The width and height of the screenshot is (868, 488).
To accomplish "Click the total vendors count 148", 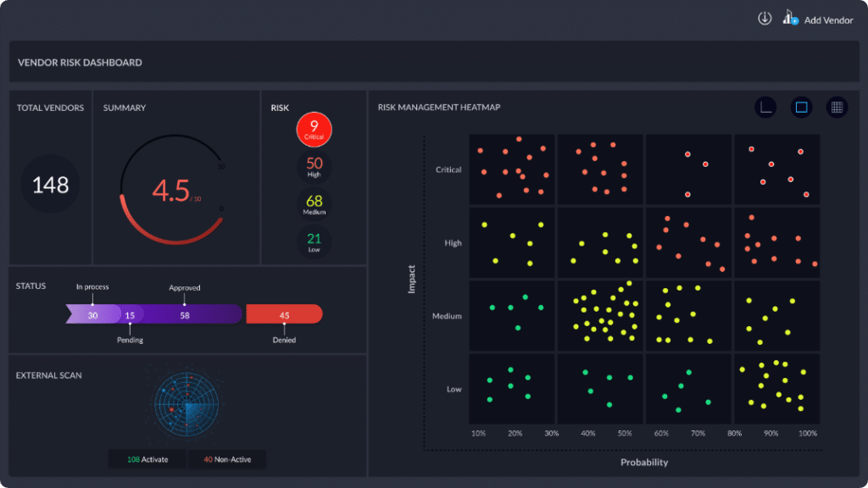I will click(x=50, y=185).
